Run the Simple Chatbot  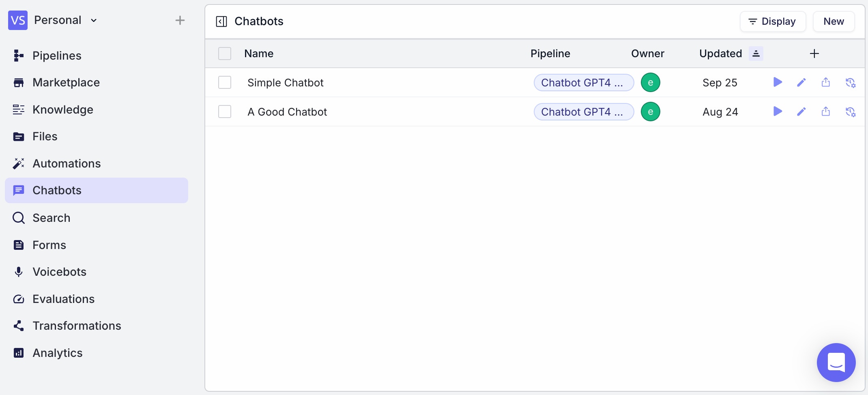[778, 82]
